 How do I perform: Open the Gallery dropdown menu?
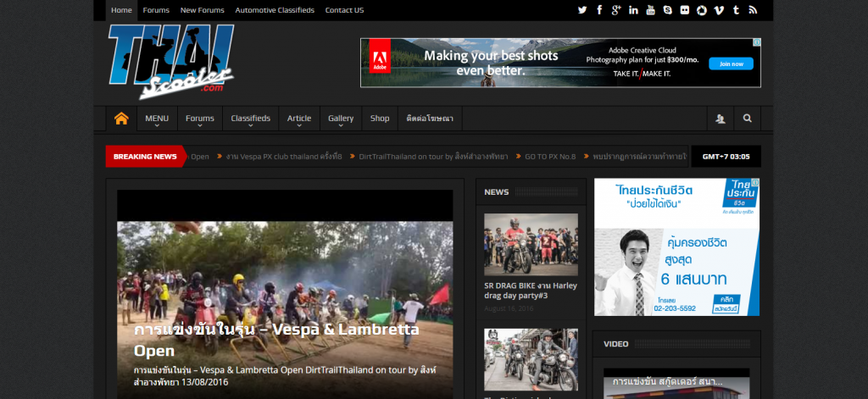(341, 119)
